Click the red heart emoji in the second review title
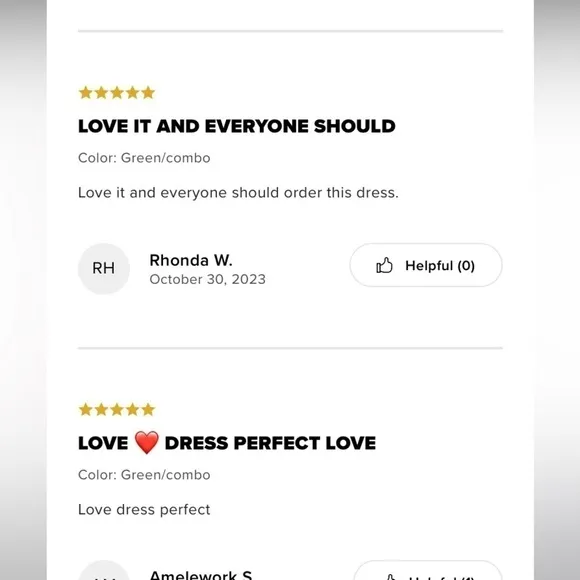The image size is (580, 580). point(146,442)
